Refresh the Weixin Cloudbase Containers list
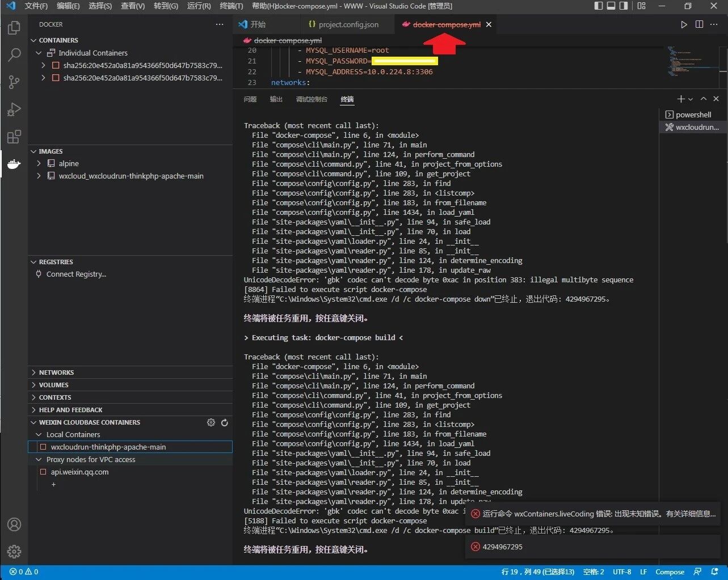The width and height of the screenshot is (728, 580). (225, 422)
